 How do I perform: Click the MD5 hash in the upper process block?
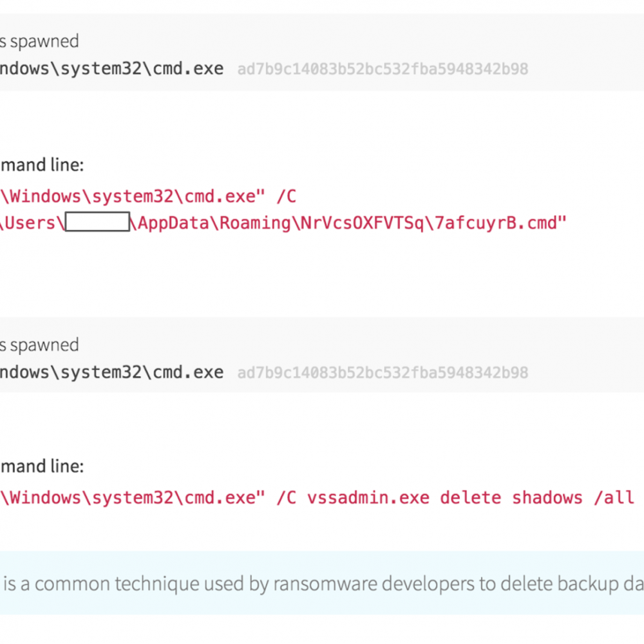(x=383, y=69)
